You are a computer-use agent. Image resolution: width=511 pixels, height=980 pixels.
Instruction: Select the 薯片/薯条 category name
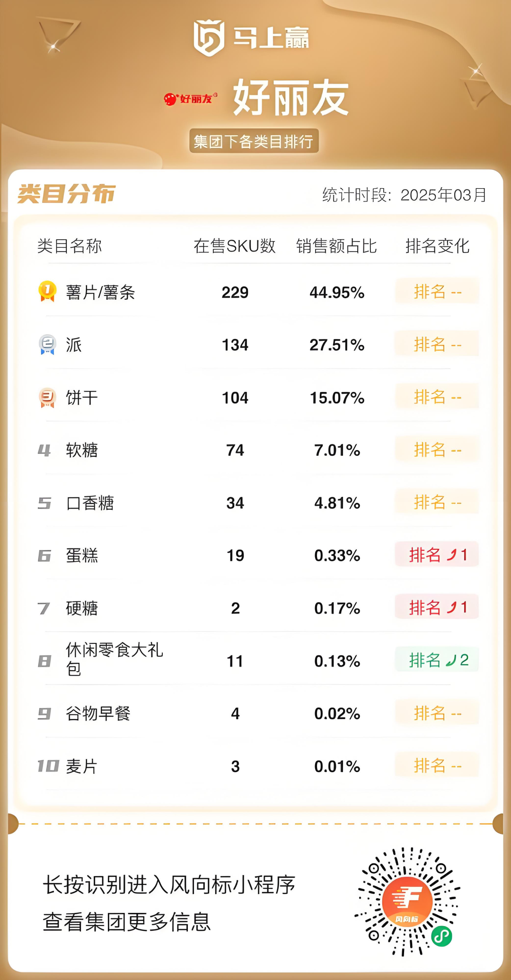[x=101, y=292]
